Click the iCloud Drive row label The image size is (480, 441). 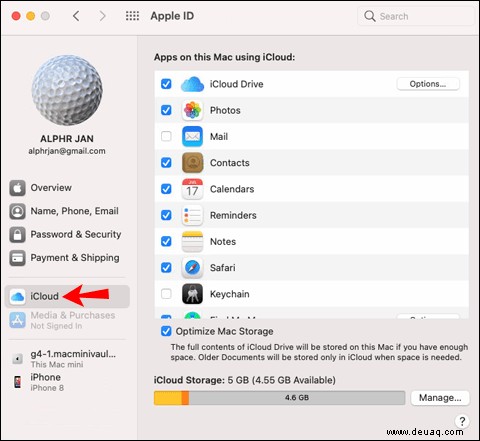(x=236, y=84)
